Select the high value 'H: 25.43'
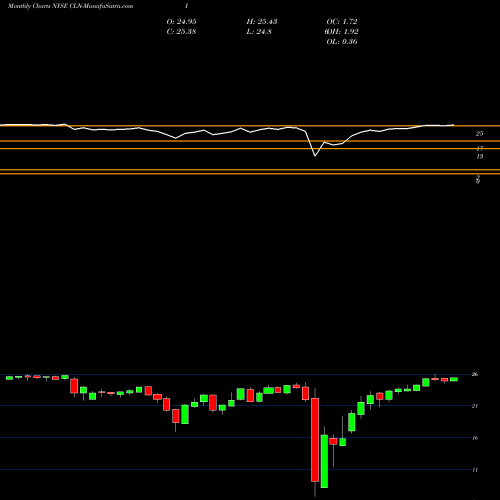500x500 pixels. pyautogui.click(x=262, y=22)
